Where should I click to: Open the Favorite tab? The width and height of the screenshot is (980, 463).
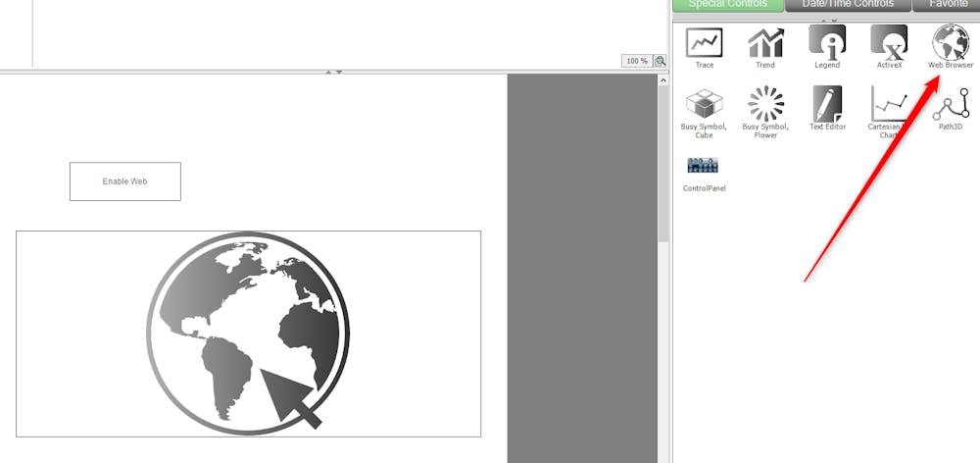click(945, 5)
